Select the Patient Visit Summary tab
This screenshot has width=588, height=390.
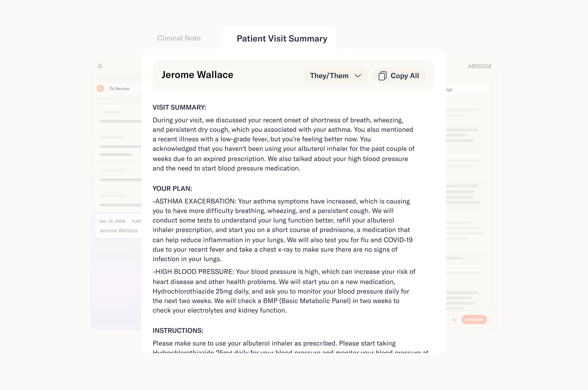click(282, 38)
